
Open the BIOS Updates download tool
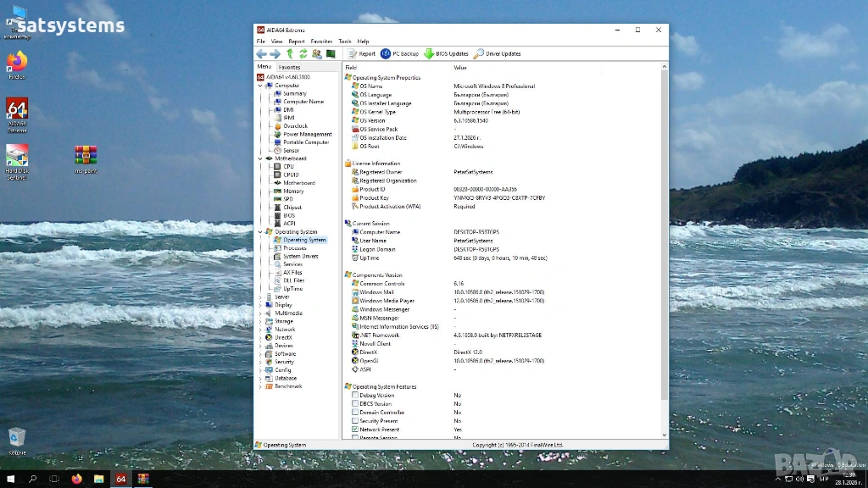coord(446,53)
